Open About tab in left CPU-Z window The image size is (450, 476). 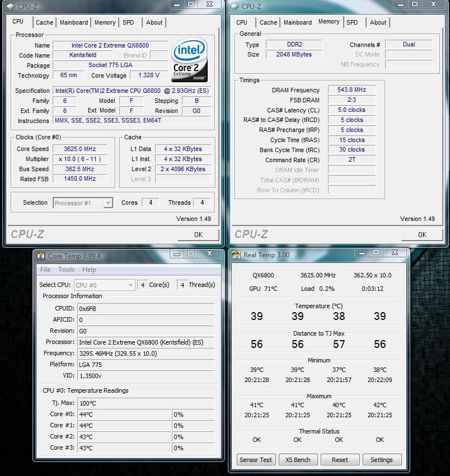click(154, 22)
